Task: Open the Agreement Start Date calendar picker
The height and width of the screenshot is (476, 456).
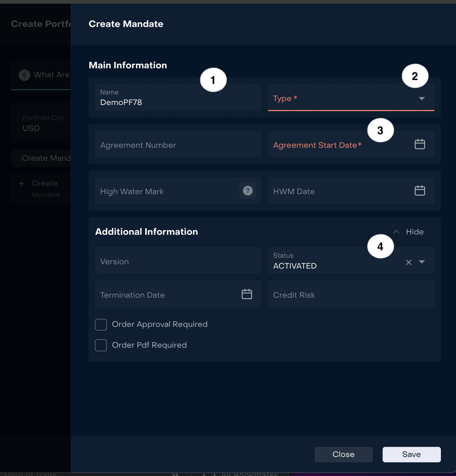Action: pyautogui.click(x=420, y=144)
